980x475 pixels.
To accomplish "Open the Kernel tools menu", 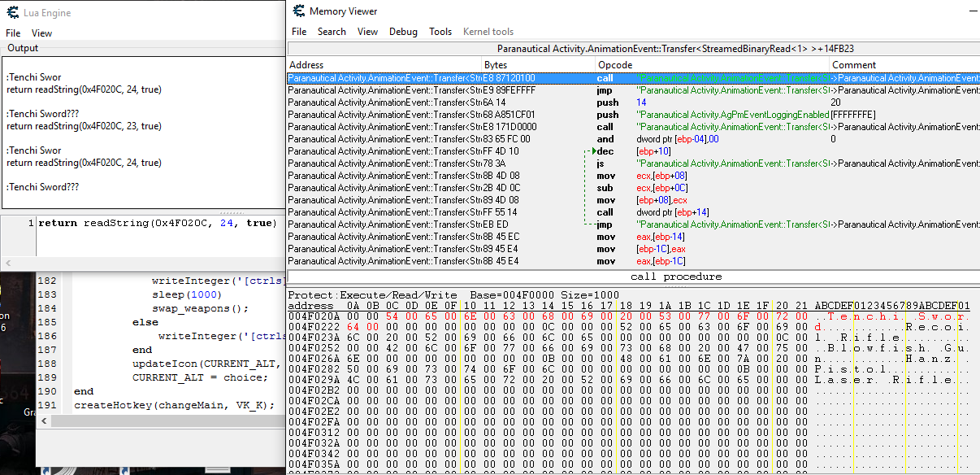I will pyautogui.click(x=488, y=32).
